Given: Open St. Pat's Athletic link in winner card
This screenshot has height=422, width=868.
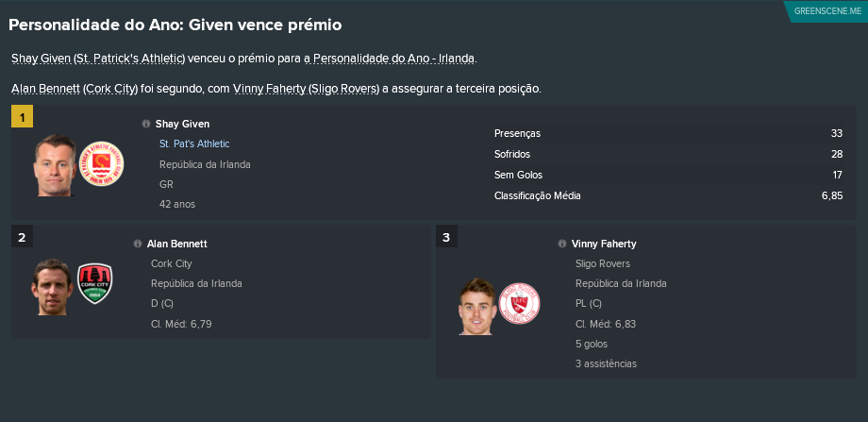Looking at the screenshot, I should tap(194, 144).
